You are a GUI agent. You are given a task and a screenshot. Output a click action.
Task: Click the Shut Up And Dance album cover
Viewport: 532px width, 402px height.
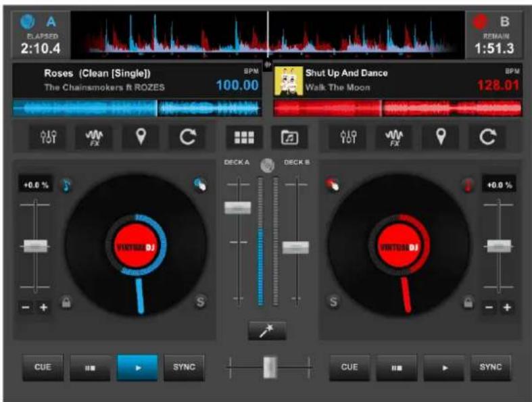click(289, 81)
